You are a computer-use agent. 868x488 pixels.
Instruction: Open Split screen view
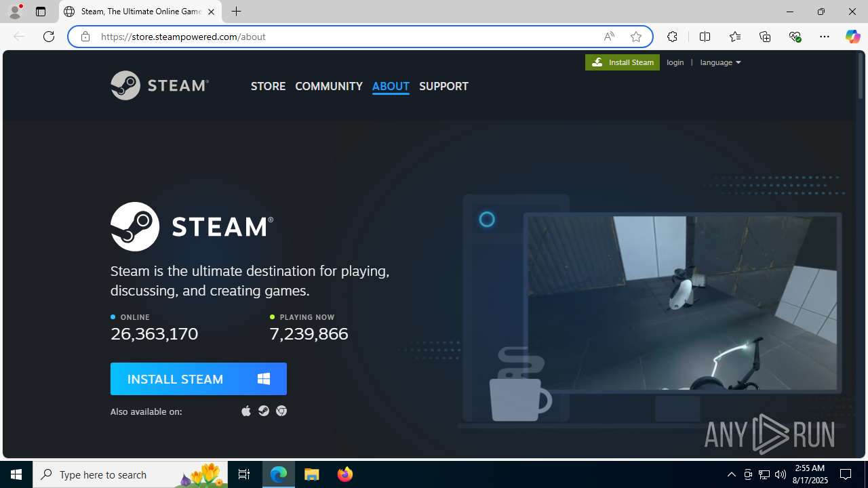coord(705,37)
